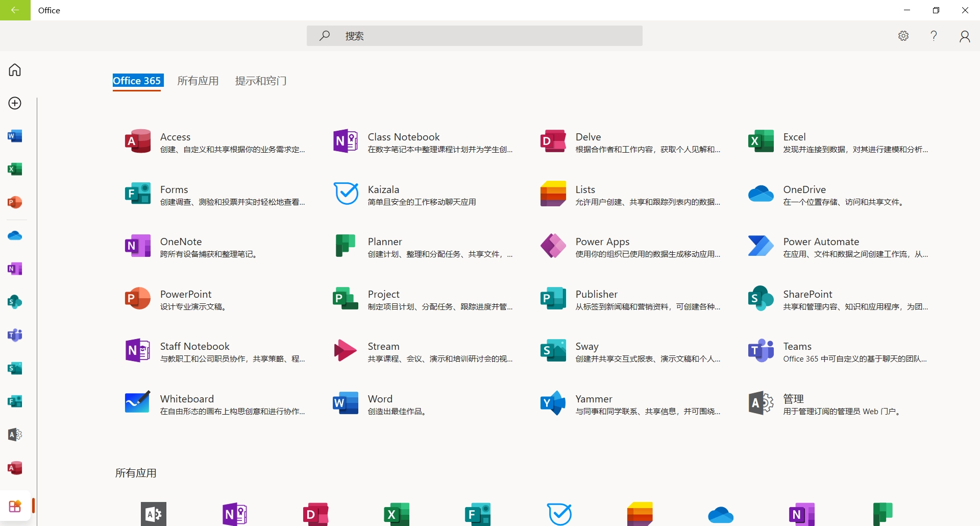This screenshot has width=980, height=526.
Task: Open the Home icon in sidebar
Action: [15, 70]
